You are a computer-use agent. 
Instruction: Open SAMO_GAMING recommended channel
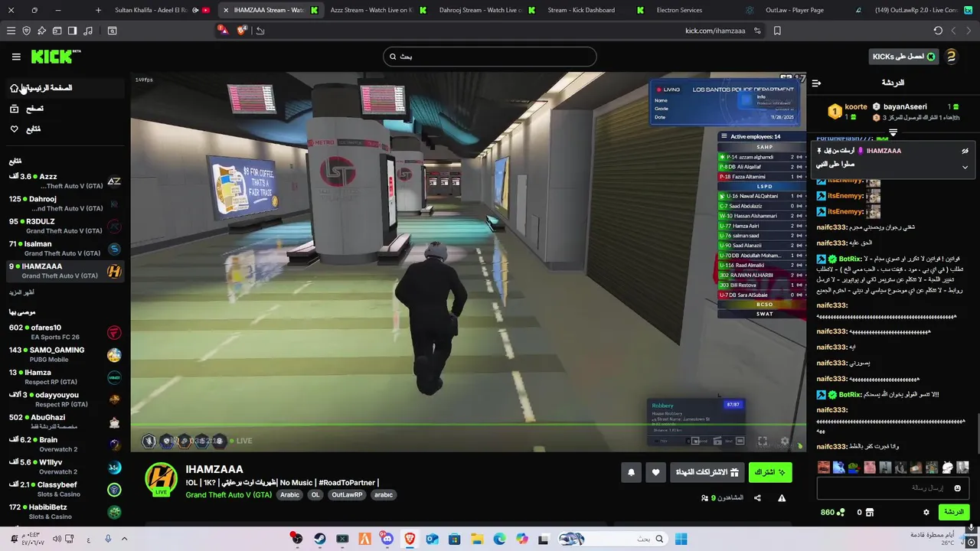click(x=64, y=354)
